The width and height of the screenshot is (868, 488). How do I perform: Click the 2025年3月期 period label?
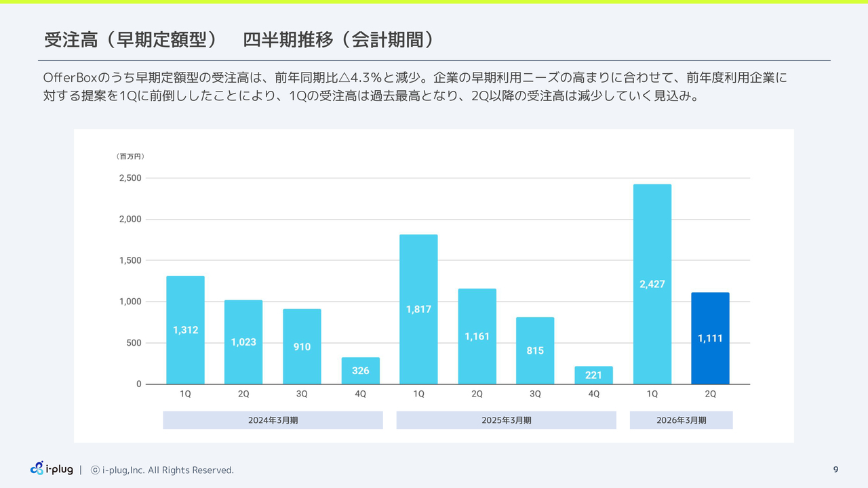click(x=506, y=420)
